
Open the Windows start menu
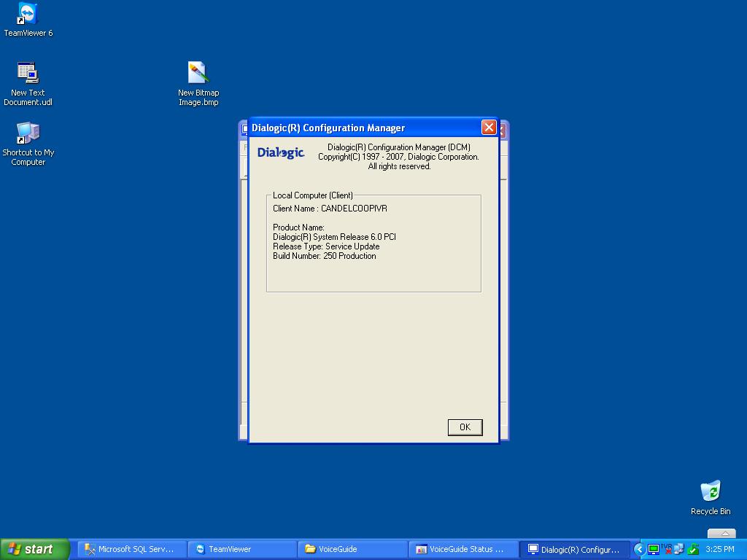(x=35, y=550)
